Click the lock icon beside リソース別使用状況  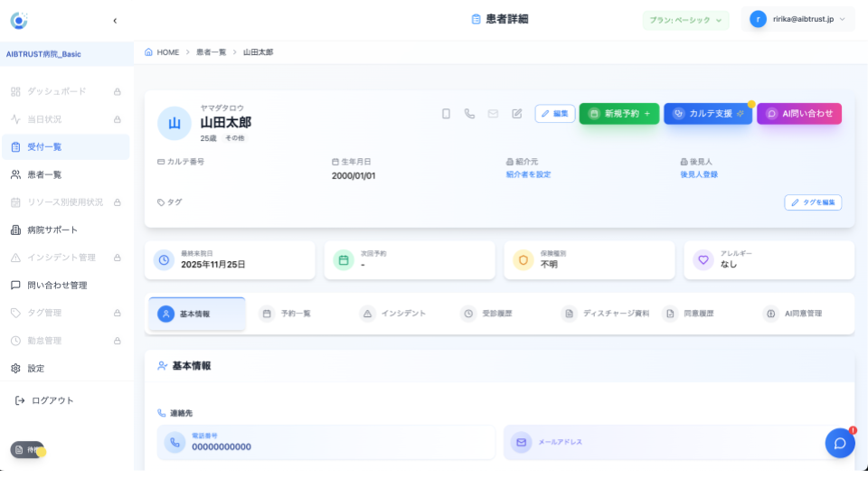[x=118, y=202]
